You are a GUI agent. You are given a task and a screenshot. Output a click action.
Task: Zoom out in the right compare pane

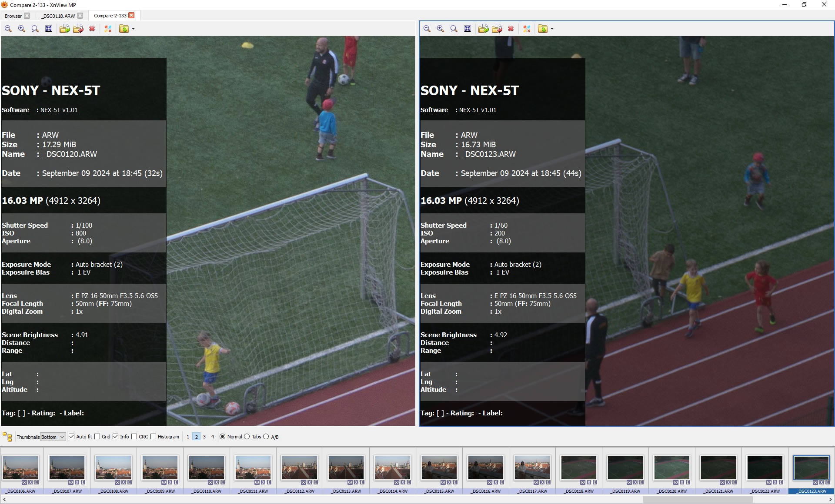(x=427, y=29)
